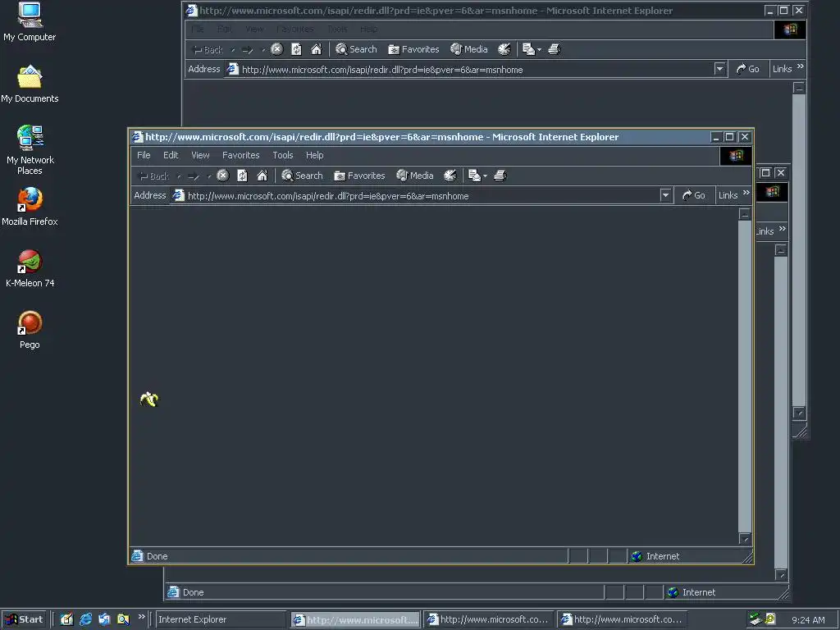The width and height of the screenshot is (840, 630).
Task: Click Refresh icon in front IE window
Action: tap(242, 176)
